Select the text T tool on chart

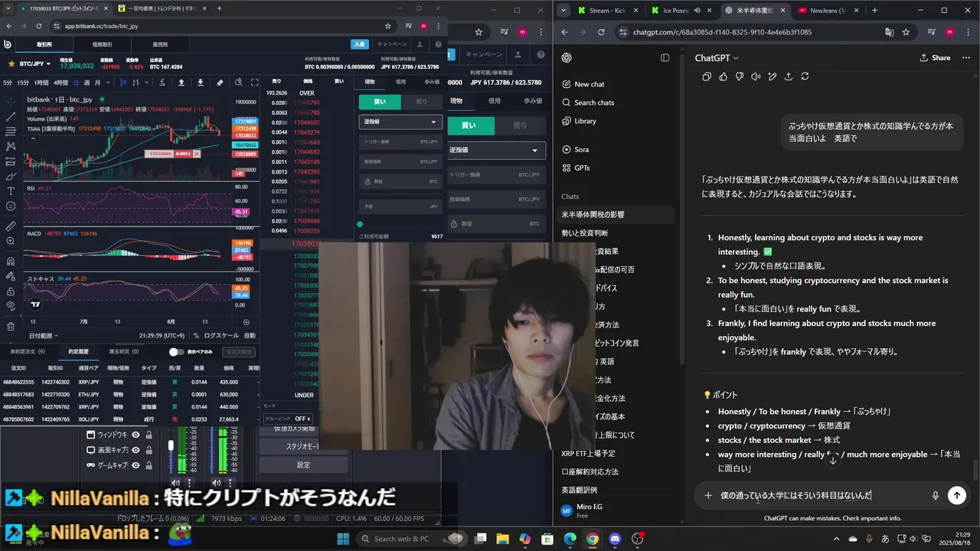[11, 191]
